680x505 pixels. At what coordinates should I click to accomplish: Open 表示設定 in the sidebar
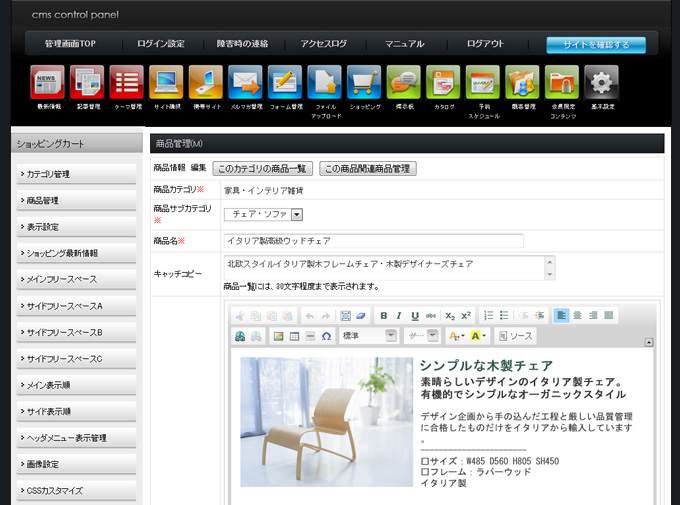pos(76,227)
